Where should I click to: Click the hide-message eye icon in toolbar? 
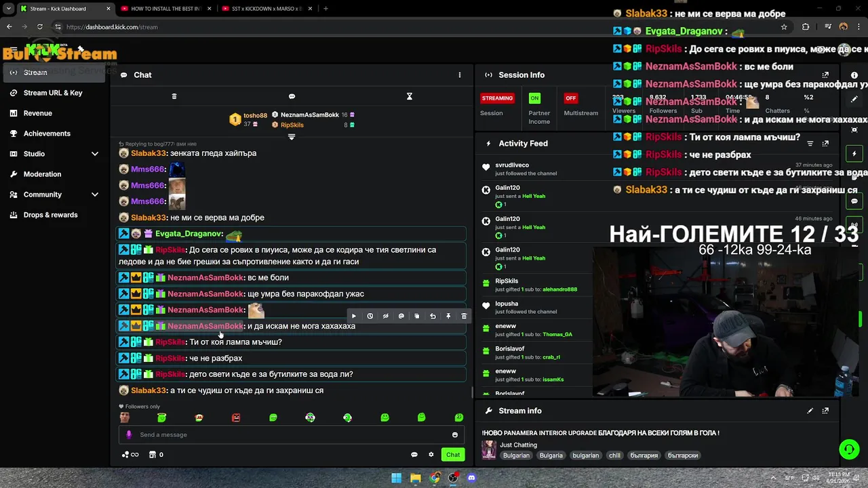385,316
